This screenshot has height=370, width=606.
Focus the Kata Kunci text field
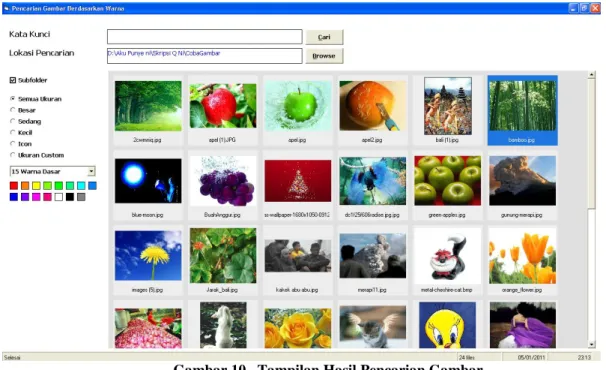tap(205, 37)
